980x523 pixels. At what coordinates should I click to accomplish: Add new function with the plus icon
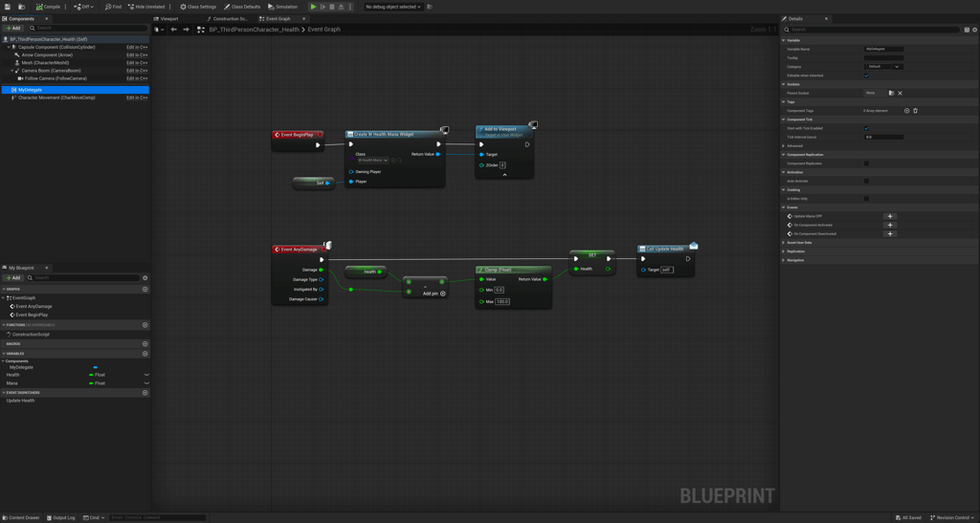[x=145, y=325]
